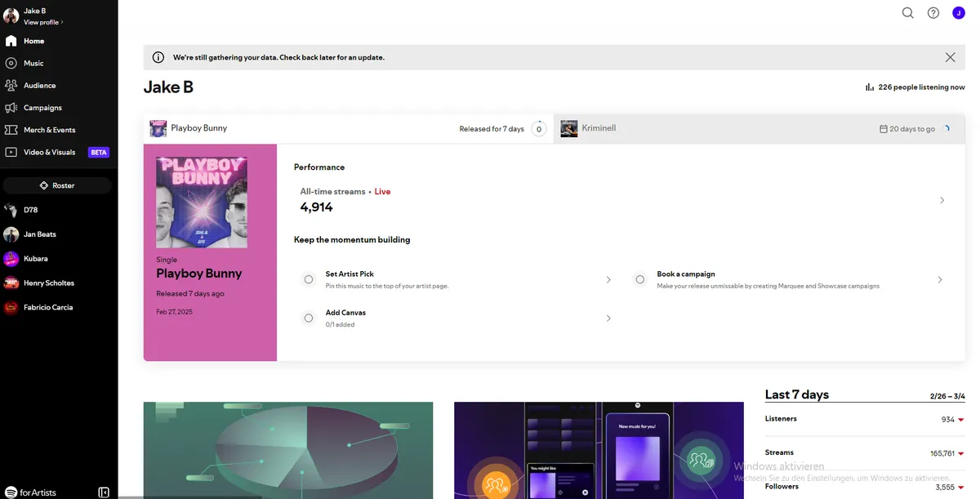Click Add Canvas label
This screenshot has height=499, width=980.
[345, 313]
